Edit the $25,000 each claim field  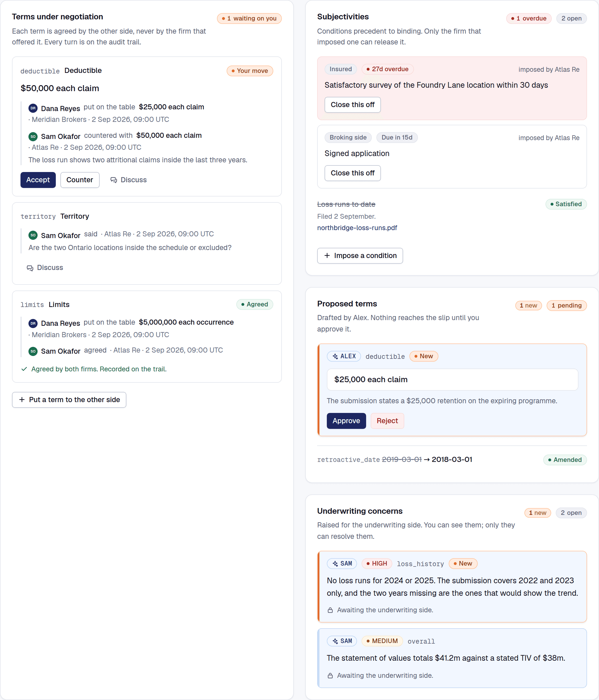[452, 380]
